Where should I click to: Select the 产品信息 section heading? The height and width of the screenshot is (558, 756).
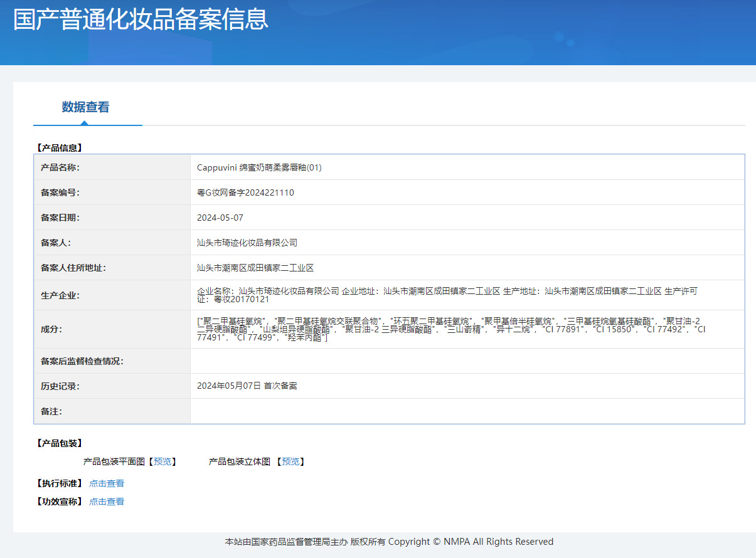tap(60, 148)
